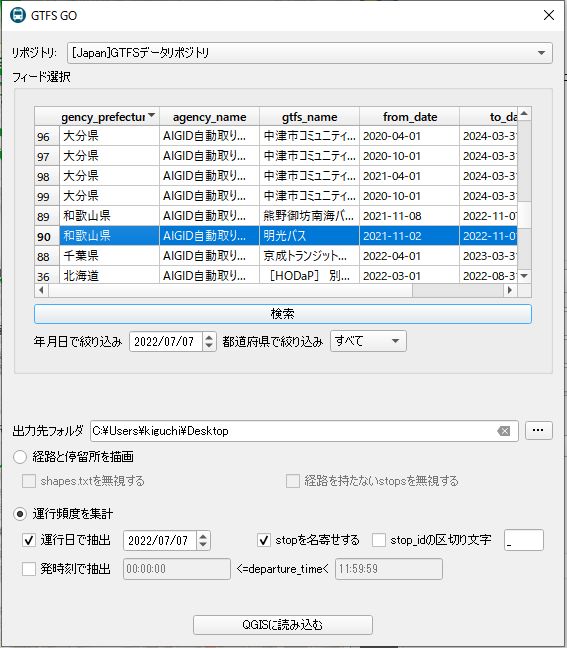Browse output folder with the ... button
Image resolution: width=567 pixels, height=648 pixels.
pyautogui.click(x=538, y=431)
